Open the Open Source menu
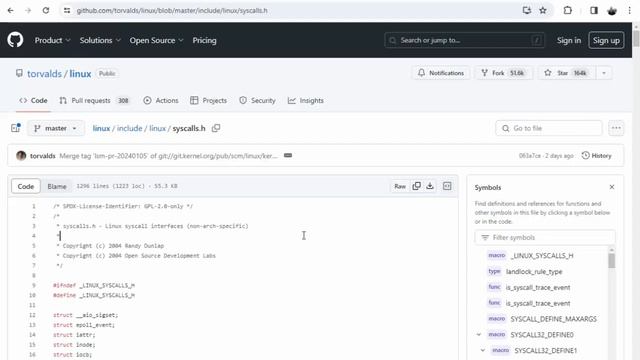640x360 pixels. 156,40
